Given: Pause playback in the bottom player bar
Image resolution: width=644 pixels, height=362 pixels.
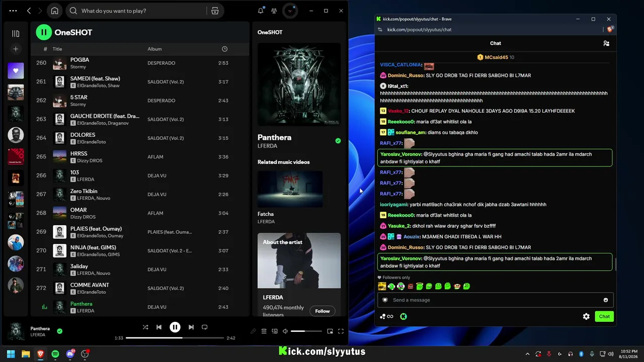Looking at the screenshot, I should tap(175, 327).
